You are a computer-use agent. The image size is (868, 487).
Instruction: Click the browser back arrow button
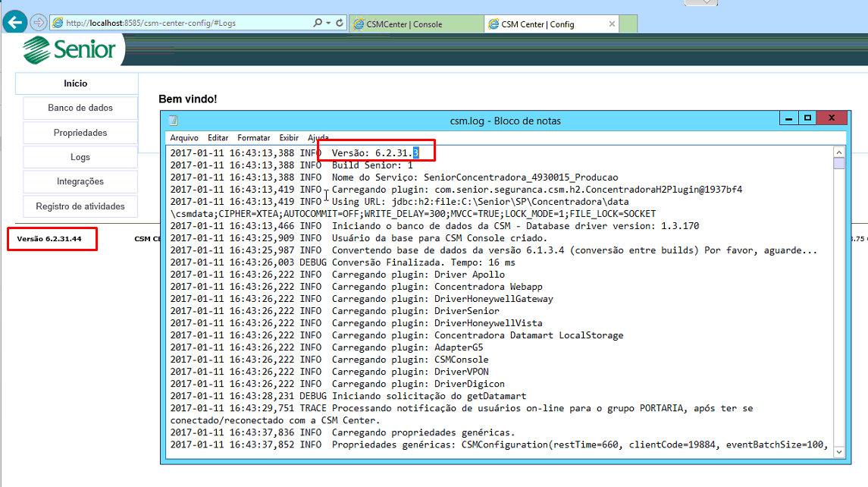[x=15, y=23]
